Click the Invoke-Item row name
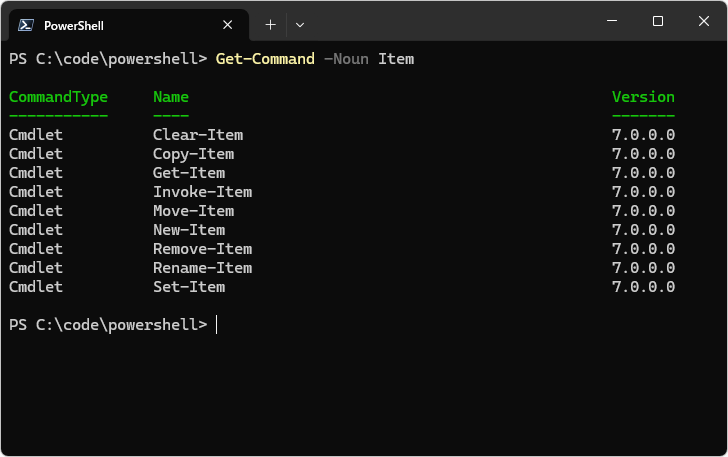This screenshot has height=457, width=728. (203, 192)
